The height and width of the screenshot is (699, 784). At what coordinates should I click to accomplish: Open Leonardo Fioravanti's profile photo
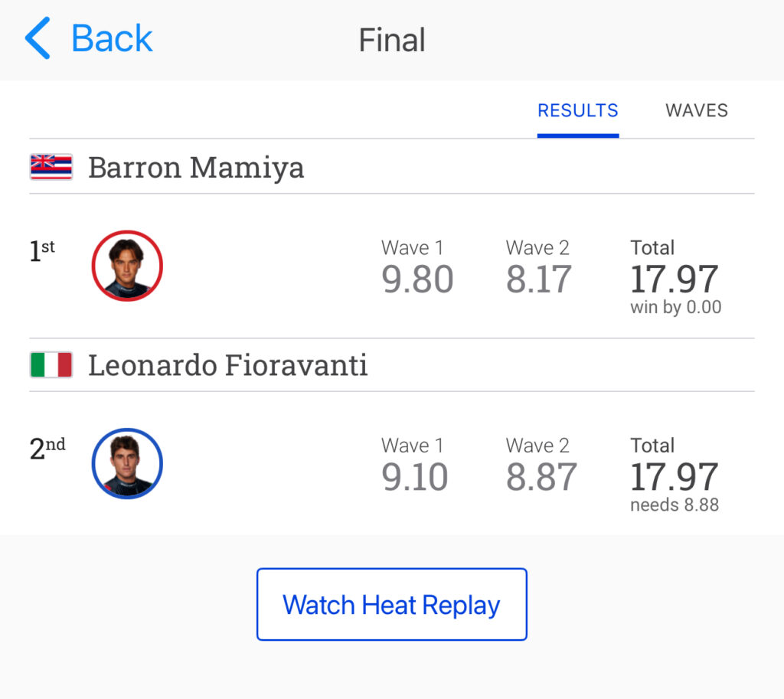[127, 463]
